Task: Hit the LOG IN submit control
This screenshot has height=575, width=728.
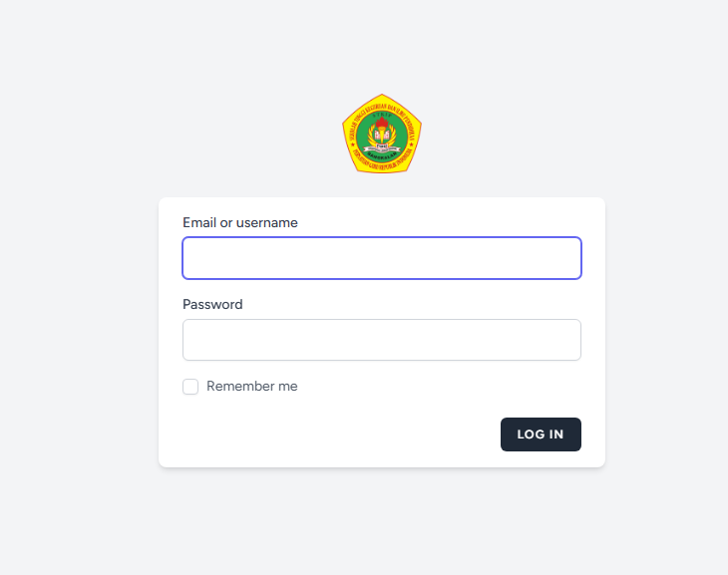Action: click(x=541, y=434)
